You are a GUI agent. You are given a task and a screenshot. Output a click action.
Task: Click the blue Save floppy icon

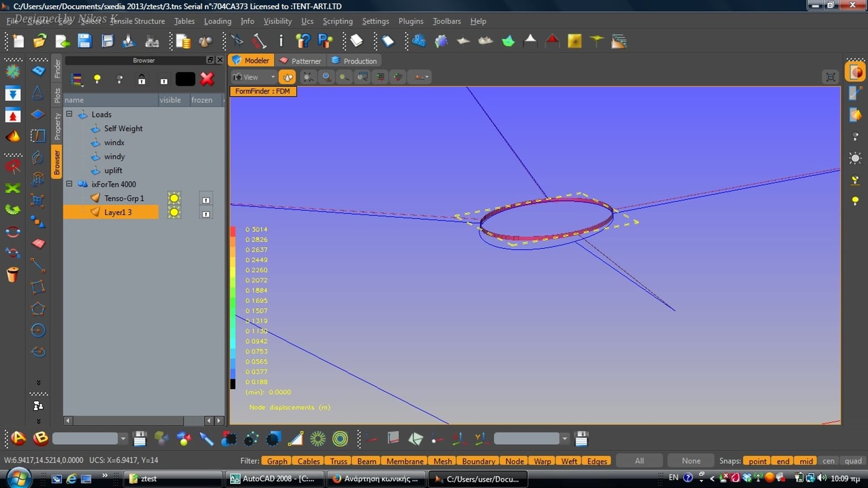(84, 41)
